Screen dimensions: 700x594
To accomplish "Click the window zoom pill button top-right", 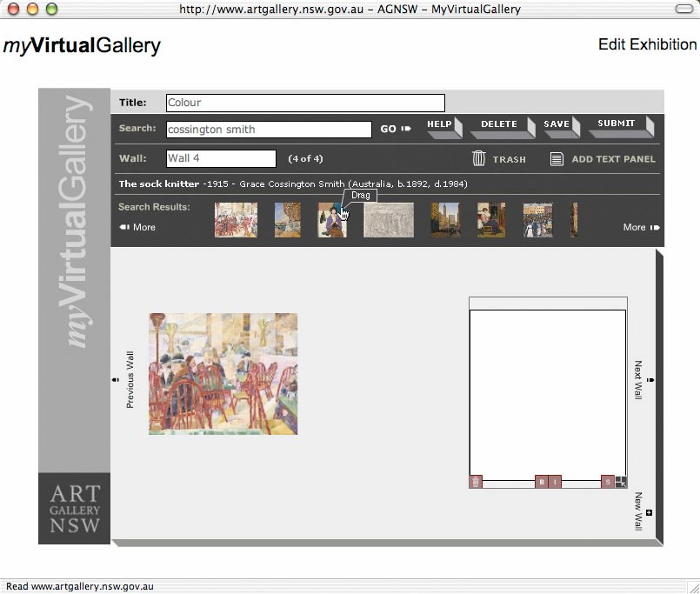I will click(684, 9).
